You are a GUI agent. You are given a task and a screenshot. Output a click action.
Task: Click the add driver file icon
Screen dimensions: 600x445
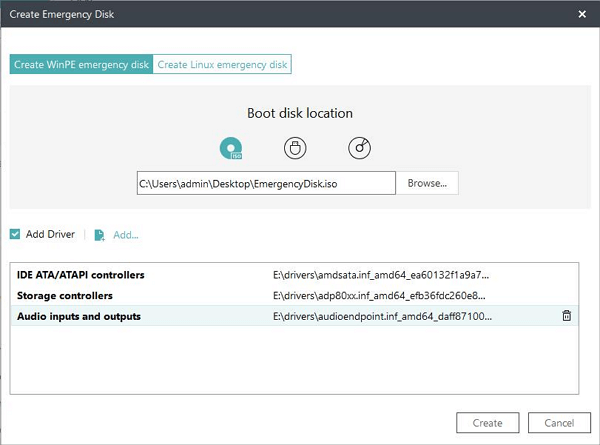[99, 235]
